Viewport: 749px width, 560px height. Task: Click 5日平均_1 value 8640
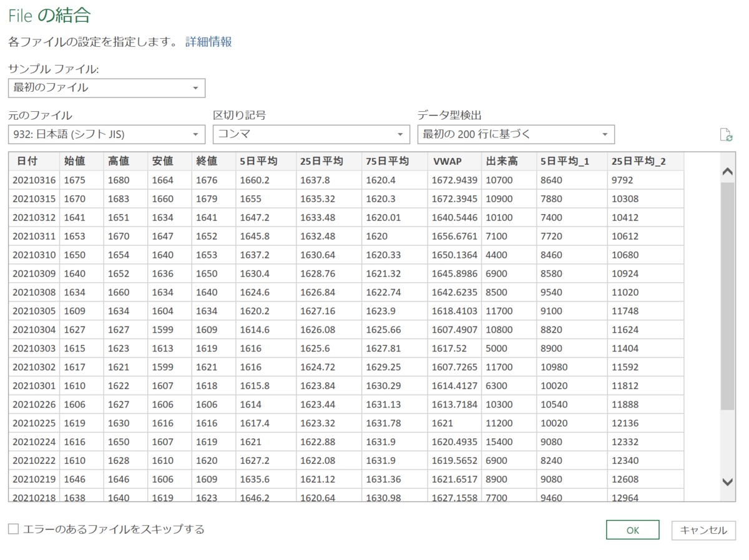point(572,180)
